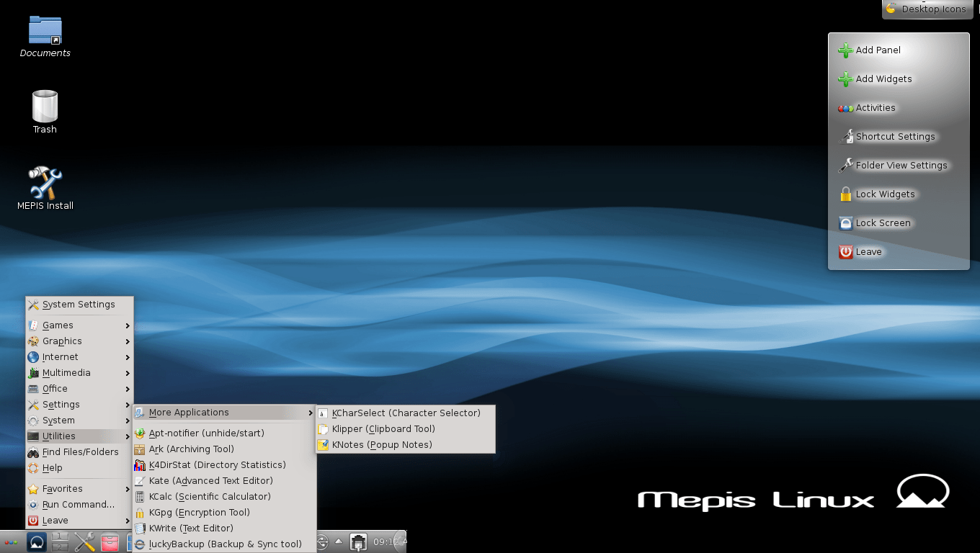
Task: Choose Lock Screen from the toolbox
Action: coord(882,223)
